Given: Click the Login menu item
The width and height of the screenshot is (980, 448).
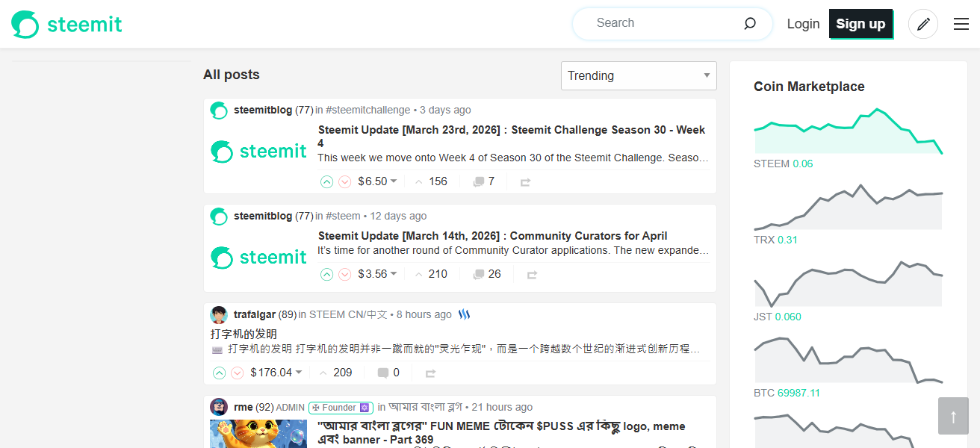Looking at the screenshot, I should [803, 23].
